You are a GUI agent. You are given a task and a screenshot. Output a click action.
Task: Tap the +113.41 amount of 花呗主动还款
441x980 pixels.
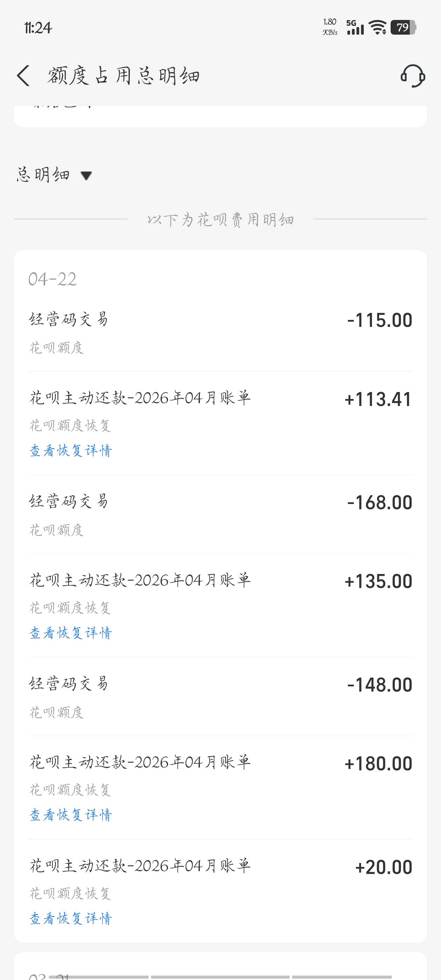point(378,399)
